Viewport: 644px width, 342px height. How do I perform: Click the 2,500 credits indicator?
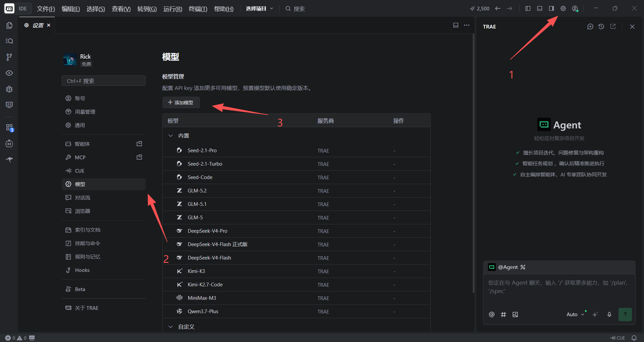coord(480,8)
